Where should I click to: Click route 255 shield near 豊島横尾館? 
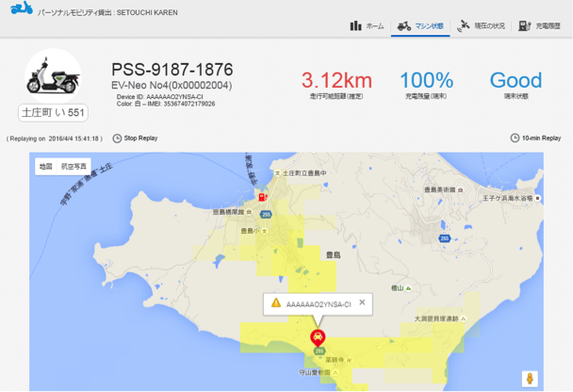pyautogui.click(x=266, y=215)
